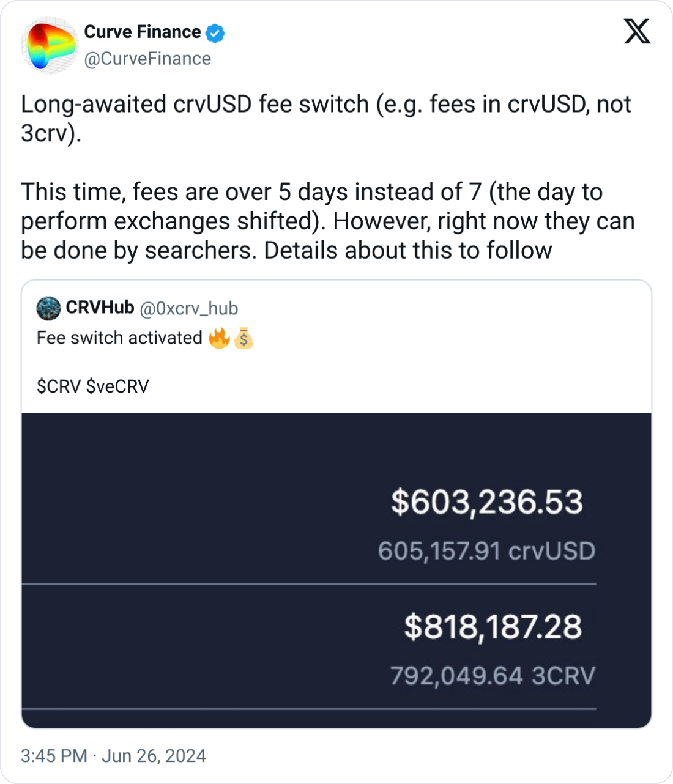Image resolution: width=673 pixels, height=784 pixels.
Task: Click the $603,236.53 amount in image
Action: (x=487, y=502)
